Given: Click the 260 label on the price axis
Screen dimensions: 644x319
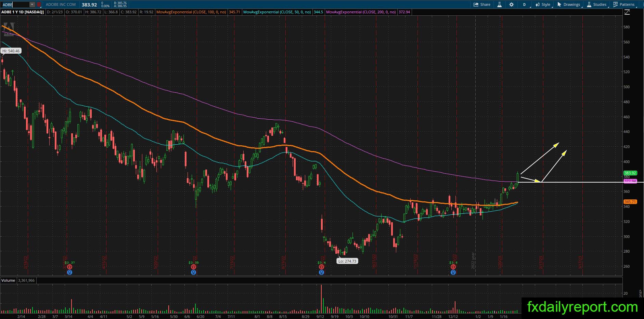Looking at the screenshot, I should coord(627,266).
